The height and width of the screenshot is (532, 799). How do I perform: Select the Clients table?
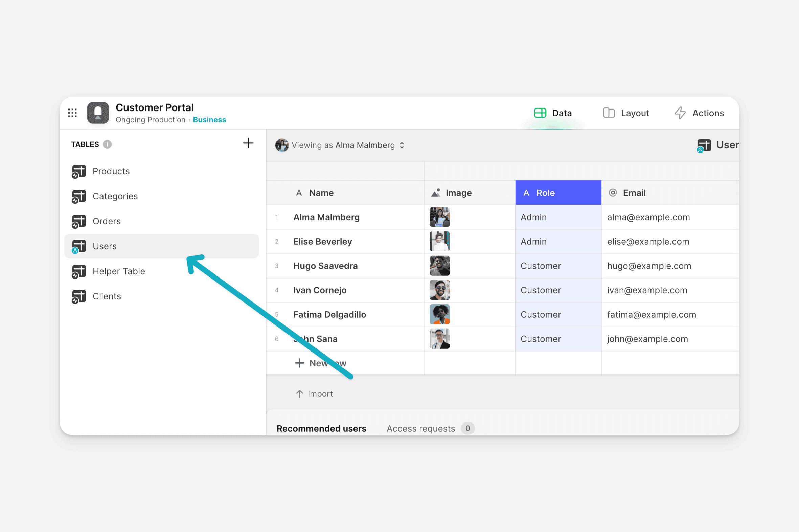107,296
